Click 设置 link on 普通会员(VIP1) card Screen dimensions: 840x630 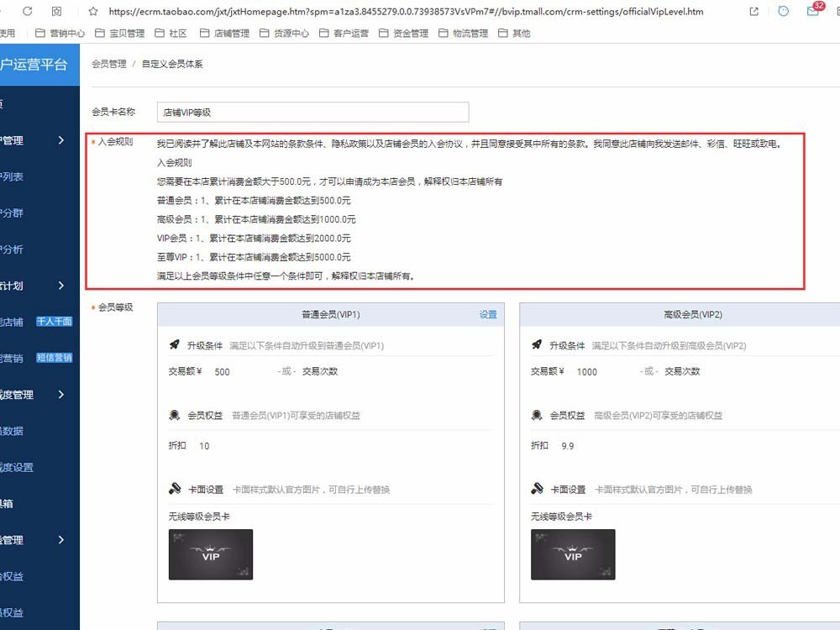[488, 314]
